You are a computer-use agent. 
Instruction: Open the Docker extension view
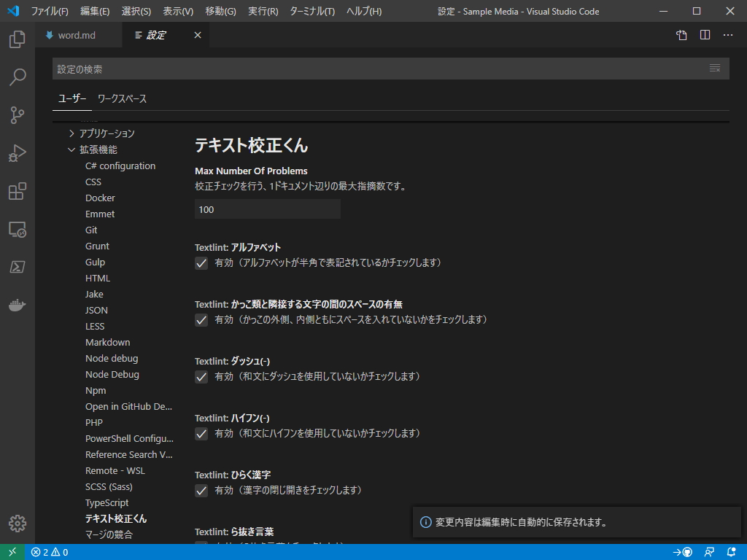click(x=18, y=305)
